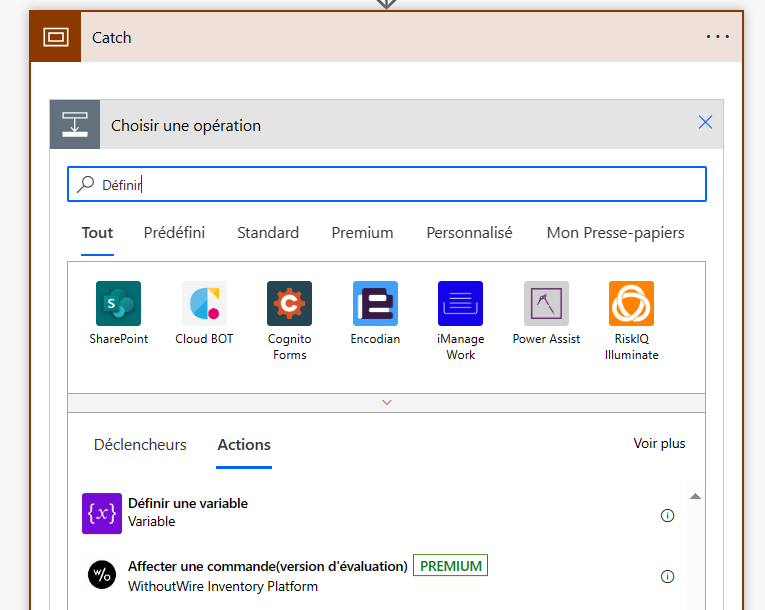Image resolution: width=765 pixels, height=610 pixels.
Task: Click the PREMIUM badge
Action: click(x=450, y=566)
